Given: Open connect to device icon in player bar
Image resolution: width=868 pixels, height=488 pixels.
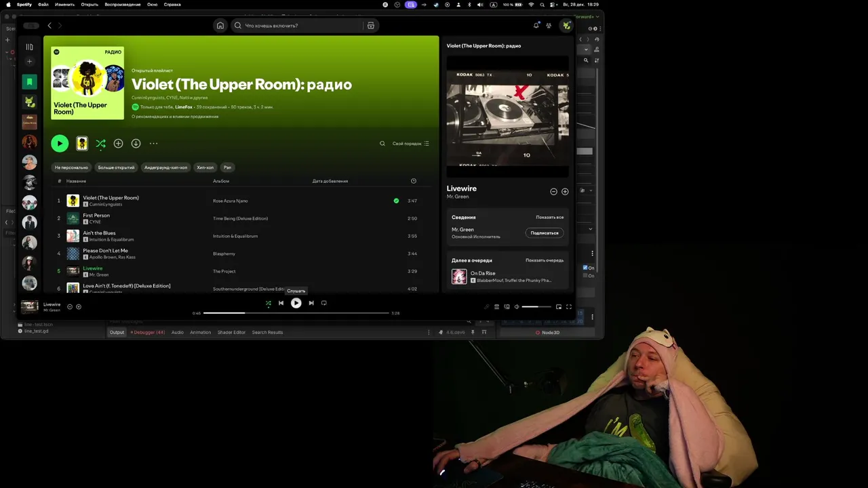Looking at the screenshot, I should [507, 307].
